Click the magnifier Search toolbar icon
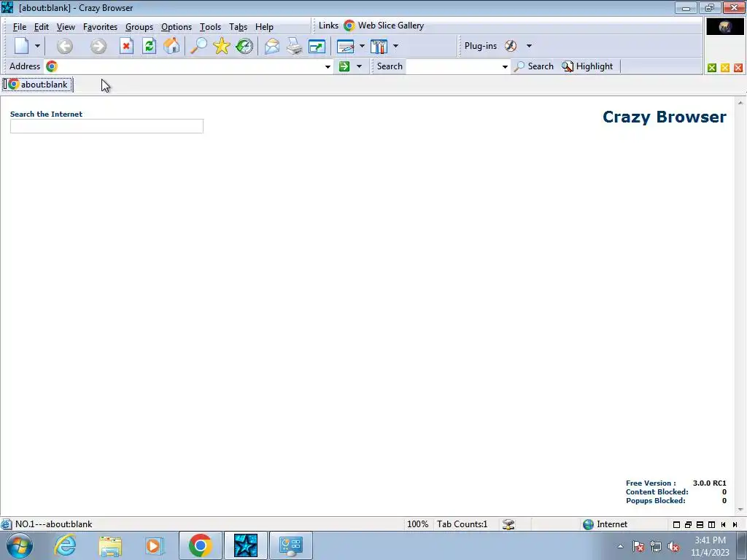This screenshot has height=560, width=747. (198, 46)
